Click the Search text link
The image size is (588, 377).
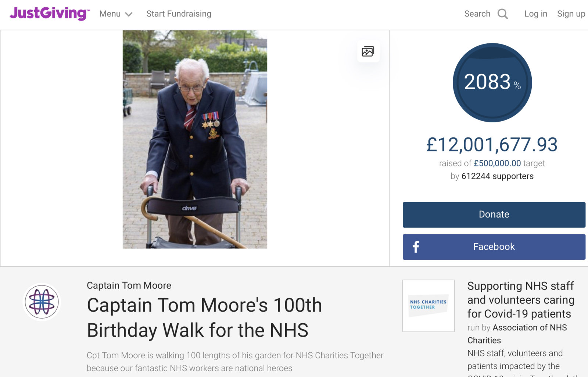[477, 14]
